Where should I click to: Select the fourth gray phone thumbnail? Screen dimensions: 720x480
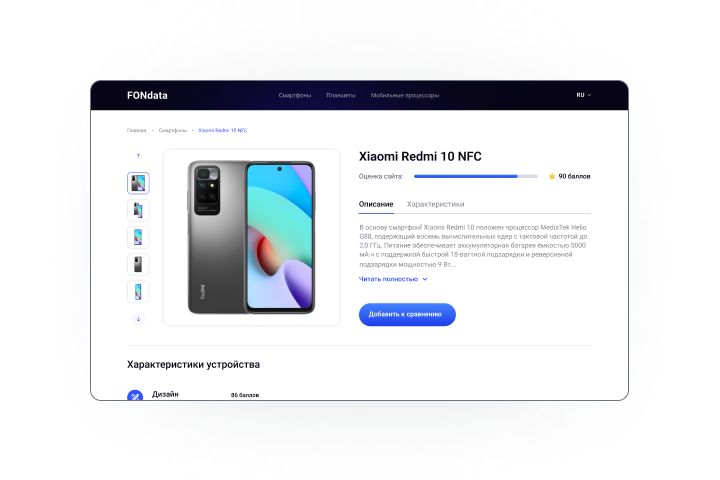[138, 264]
